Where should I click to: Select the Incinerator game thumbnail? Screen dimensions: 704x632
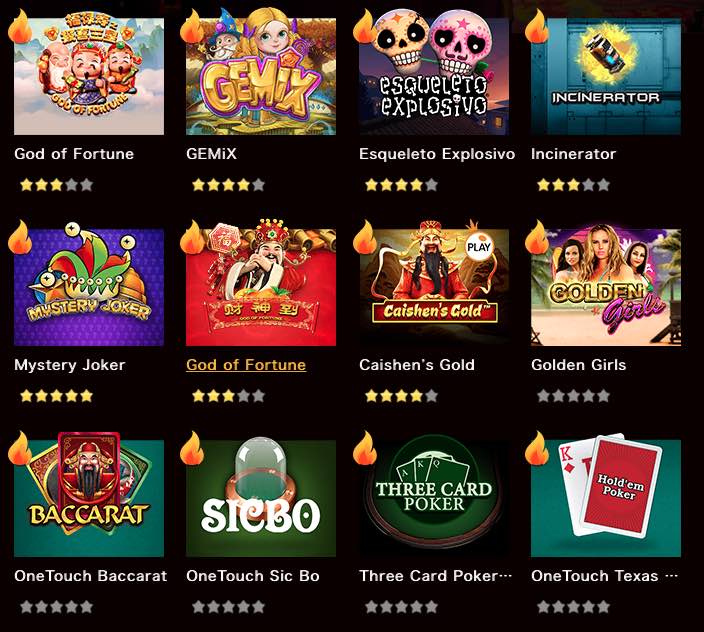pos(606,76)
